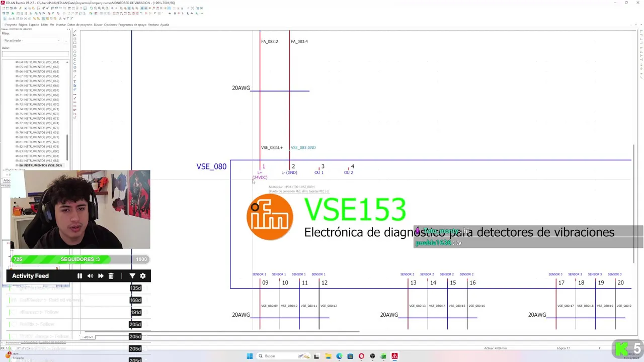
Task: Open the EPLAN red taskbar icon
Action: [x=394, y=356]
